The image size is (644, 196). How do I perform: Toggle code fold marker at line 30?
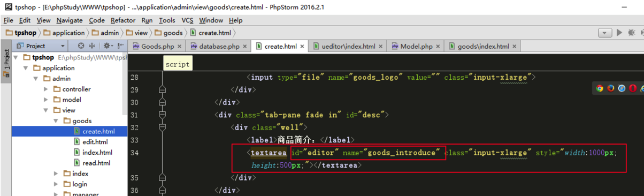click(x=163, y=102)
